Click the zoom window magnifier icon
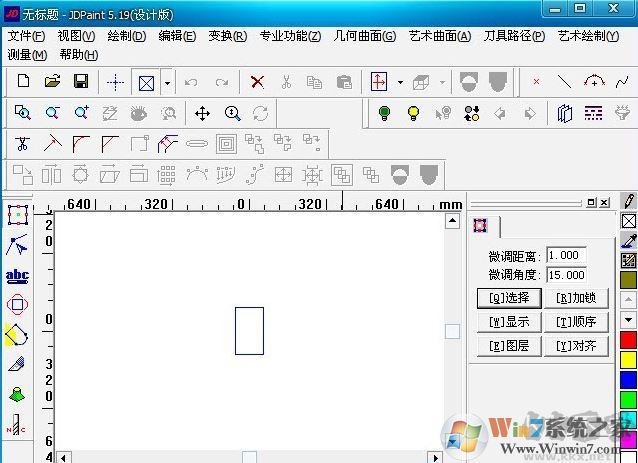638x463 pixels. 23,112
